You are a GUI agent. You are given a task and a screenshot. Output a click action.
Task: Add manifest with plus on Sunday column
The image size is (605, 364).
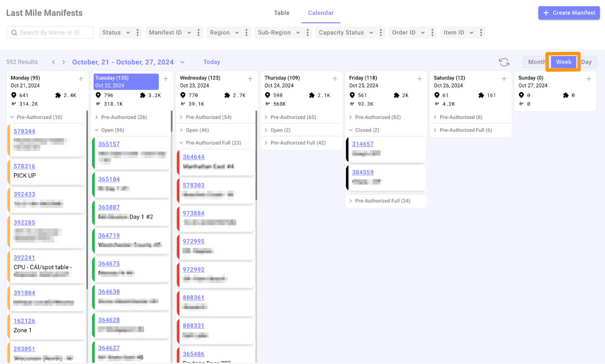pyautogui.click(x=588, y=79)
